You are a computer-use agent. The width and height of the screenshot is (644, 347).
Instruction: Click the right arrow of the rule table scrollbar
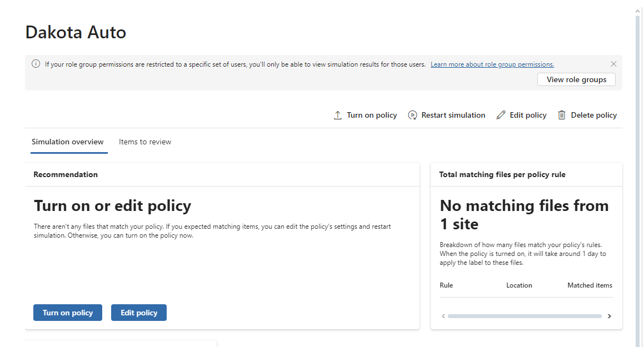(x=609, y=316)
